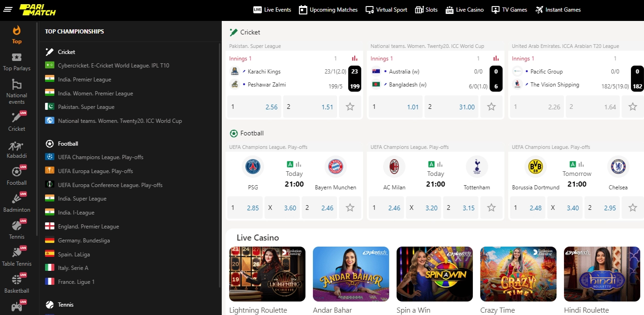Select Basketball in the sidebar

point(17,284)
